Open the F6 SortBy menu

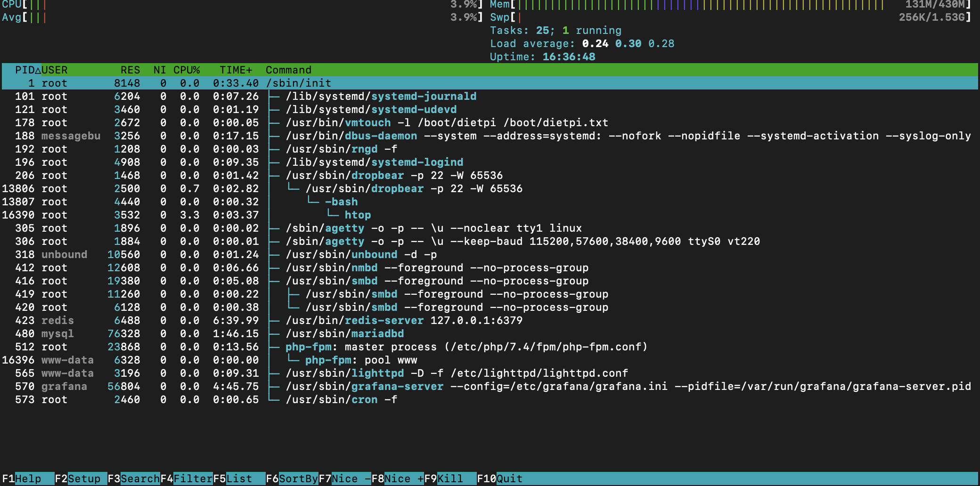point(292,478)
